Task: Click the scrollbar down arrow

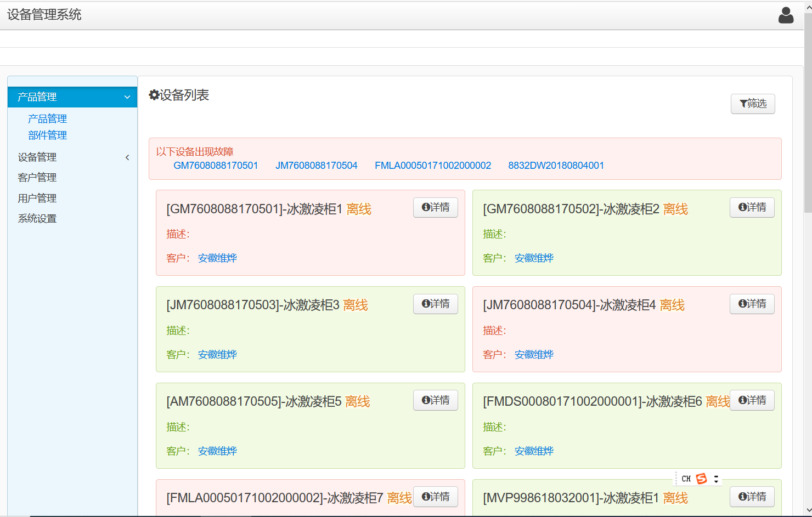Action: click(x=808, y=510)
